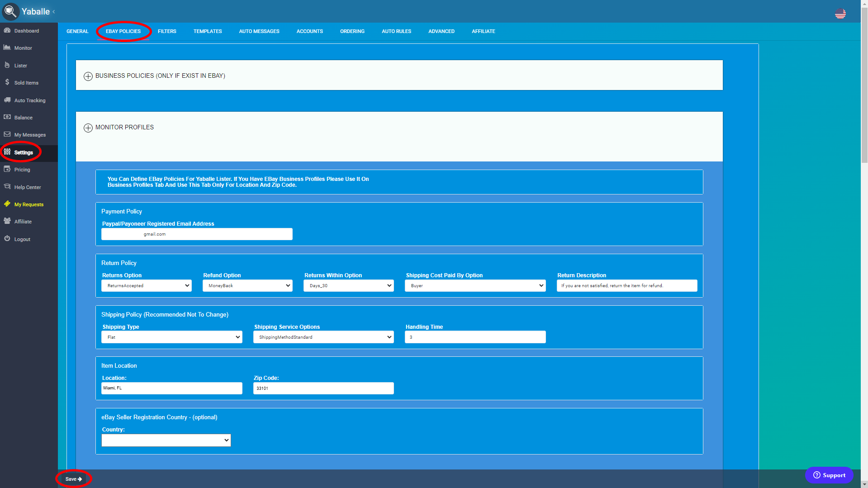Click the Dashboard icon in sidebar
This screenshot has width=868, height=488.
pos(7,30)
